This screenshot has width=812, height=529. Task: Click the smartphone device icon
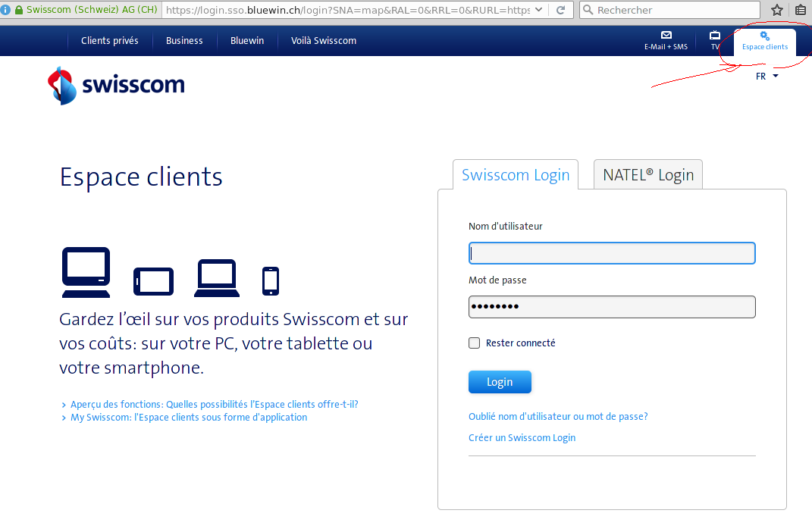click(270, 280)
